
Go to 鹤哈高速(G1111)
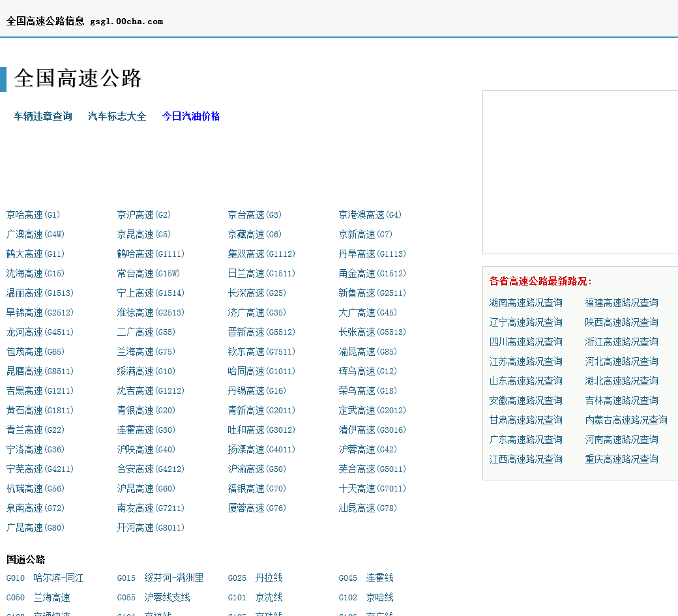[151, 254]
